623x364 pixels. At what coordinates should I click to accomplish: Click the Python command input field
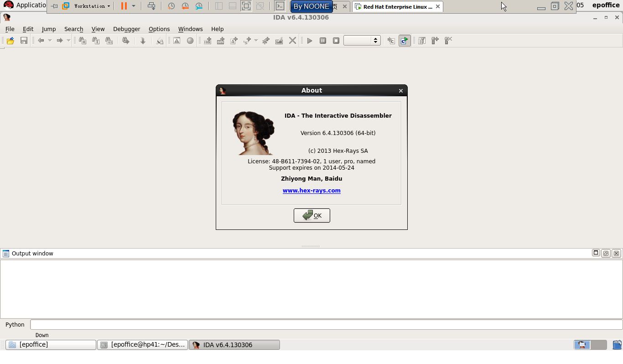pyautogui.click(x=326, y=325)
